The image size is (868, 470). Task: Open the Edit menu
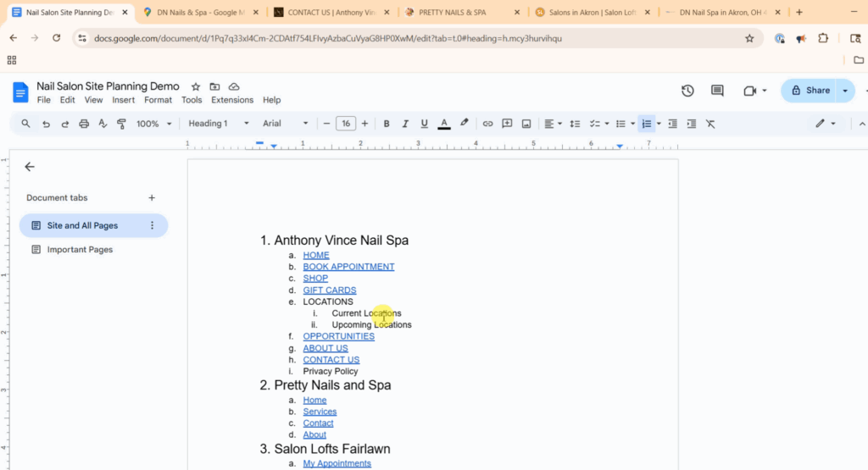[x=68, y=100]
